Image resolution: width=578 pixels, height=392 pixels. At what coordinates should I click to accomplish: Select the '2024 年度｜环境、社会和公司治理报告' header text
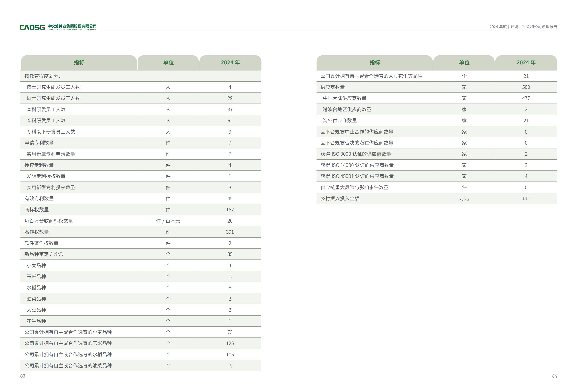coord(523,27)
